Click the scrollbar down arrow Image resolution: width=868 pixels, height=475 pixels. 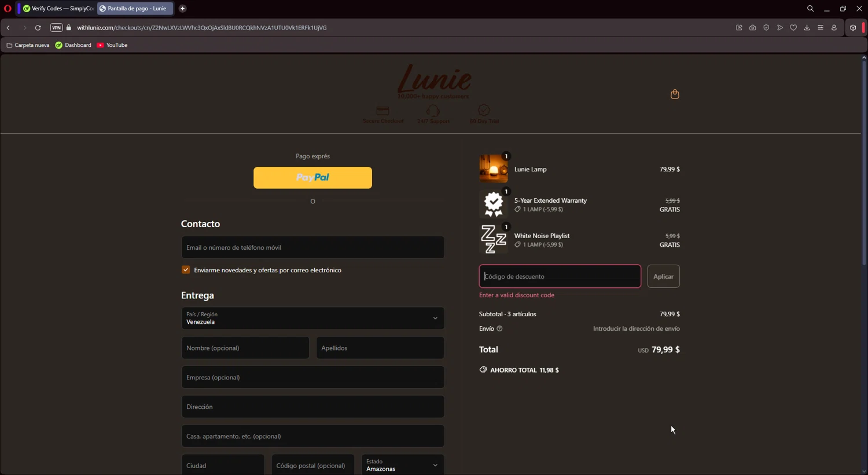pyautogui.click(x=864, y=471)
